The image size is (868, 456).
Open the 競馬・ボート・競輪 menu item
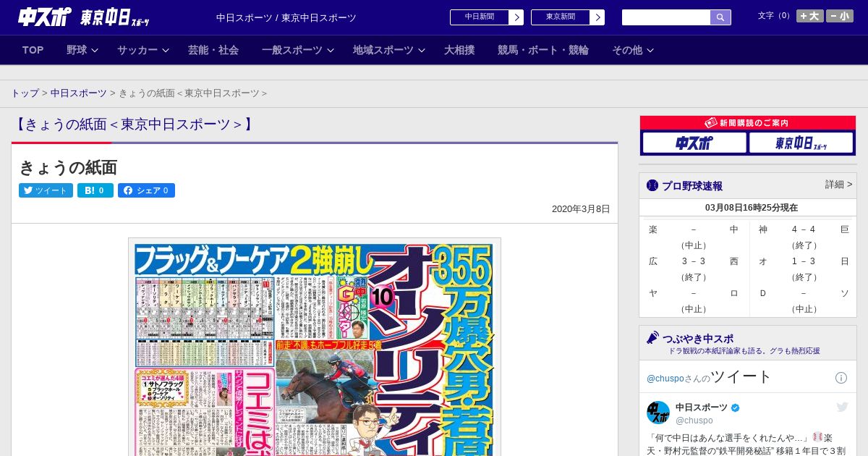(x=543, y=50)
